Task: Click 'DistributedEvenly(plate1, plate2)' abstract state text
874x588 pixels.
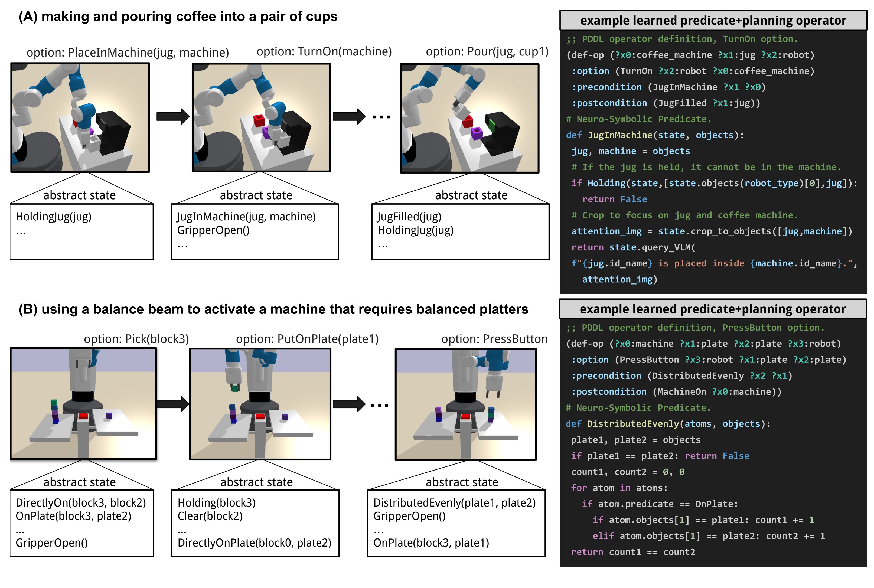Action: (454, 502)
